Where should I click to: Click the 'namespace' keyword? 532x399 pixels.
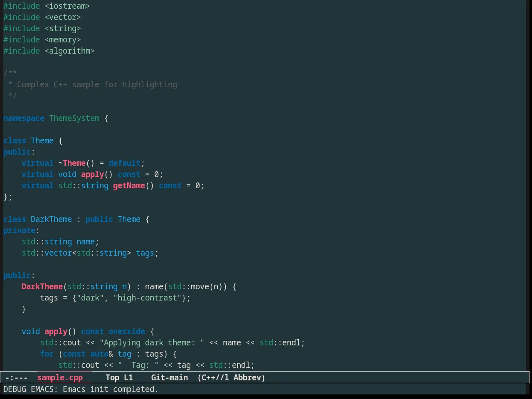coord(24,118)
